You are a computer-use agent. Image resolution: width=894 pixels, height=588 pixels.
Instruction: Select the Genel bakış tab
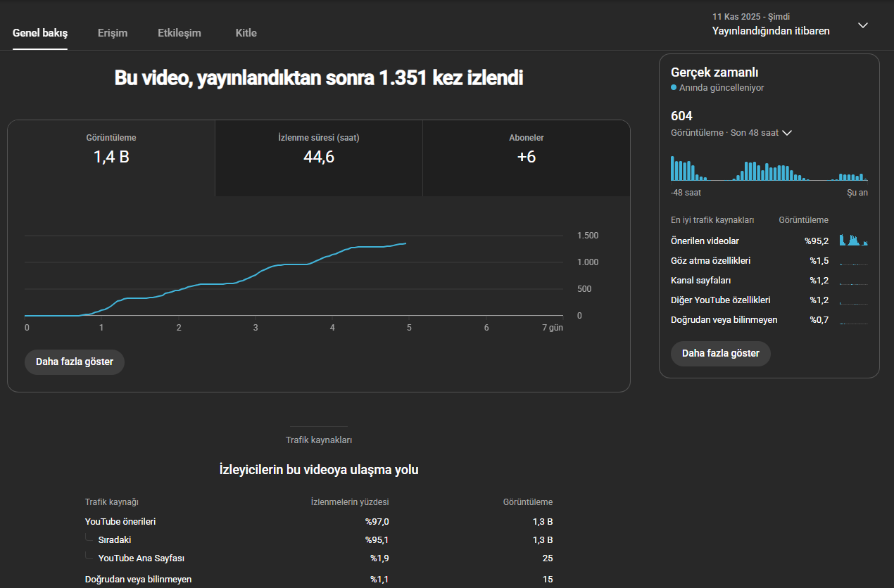[40, 33]
